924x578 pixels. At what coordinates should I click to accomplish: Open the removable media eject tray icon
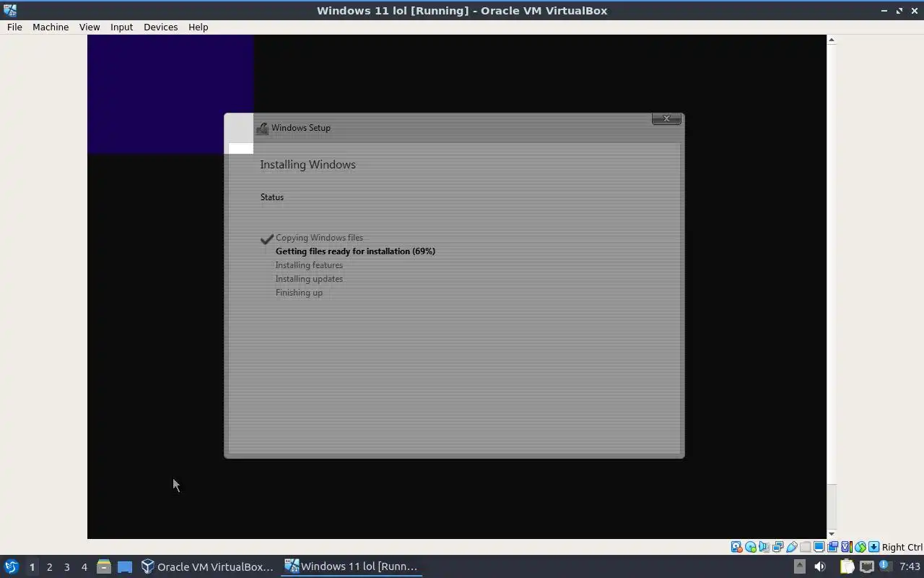800,566
